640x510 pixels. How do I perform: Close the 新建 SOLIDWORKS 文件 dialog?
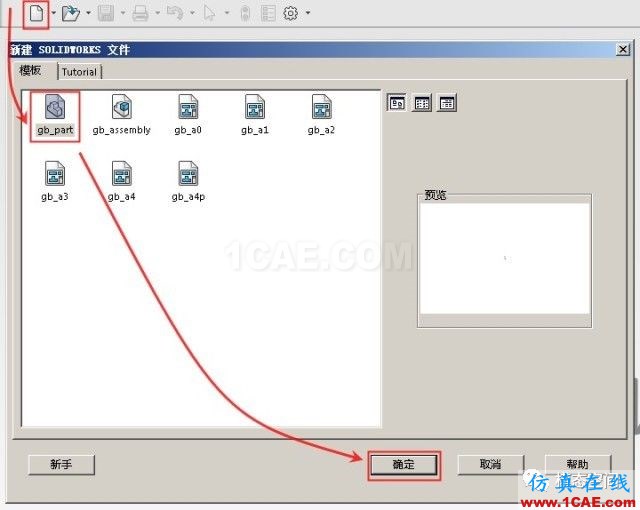coord(623,50)
